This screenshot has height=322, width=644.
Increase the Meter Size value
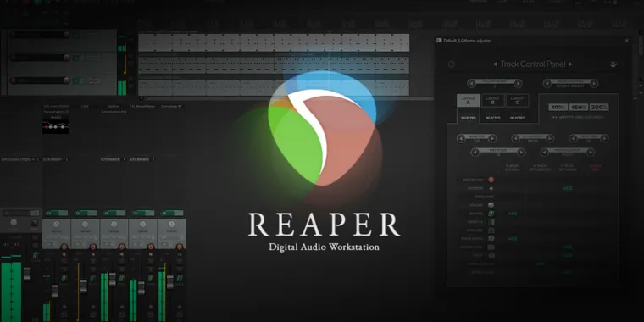(521, 153)
